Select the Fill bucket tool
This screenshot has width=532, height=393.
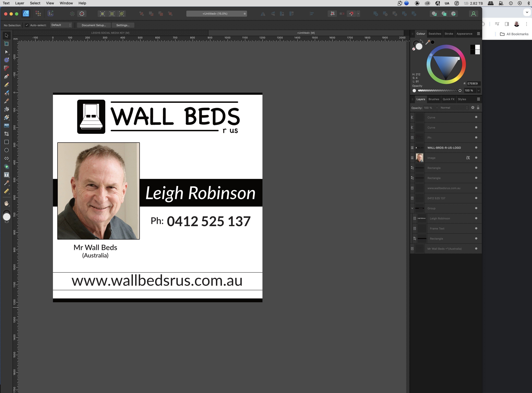click(6, 109)
